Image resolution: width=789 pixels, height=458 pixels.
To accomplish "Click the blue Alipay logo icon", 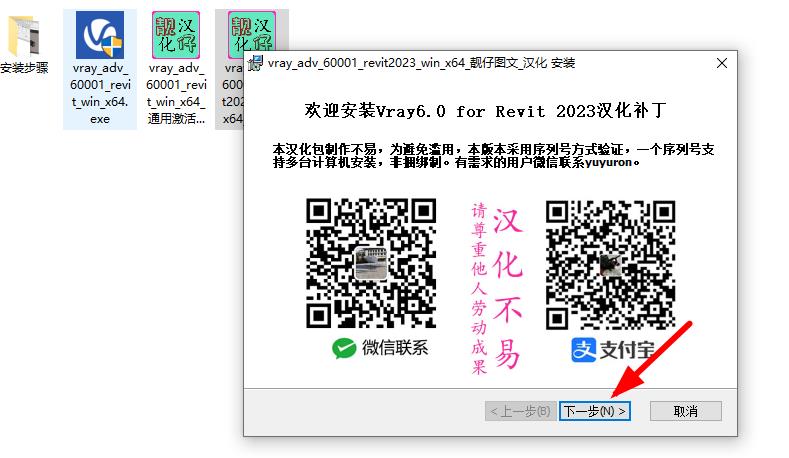I will pyautogui.click(x=584, y=350).
